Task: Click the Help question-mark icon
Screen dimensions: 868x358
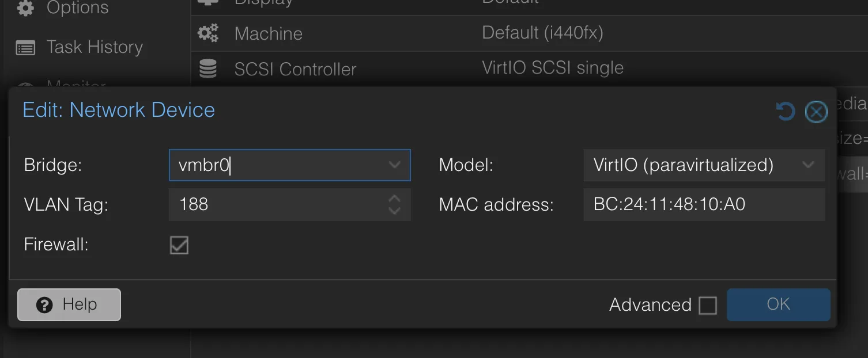Action: coord(44,304)
